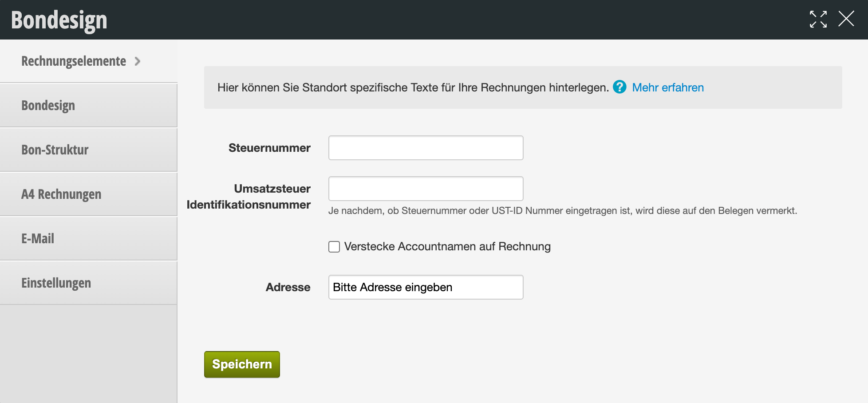Close the Bondesign dialog
Viewport: 868px width, 403px height.
(846, 19)
